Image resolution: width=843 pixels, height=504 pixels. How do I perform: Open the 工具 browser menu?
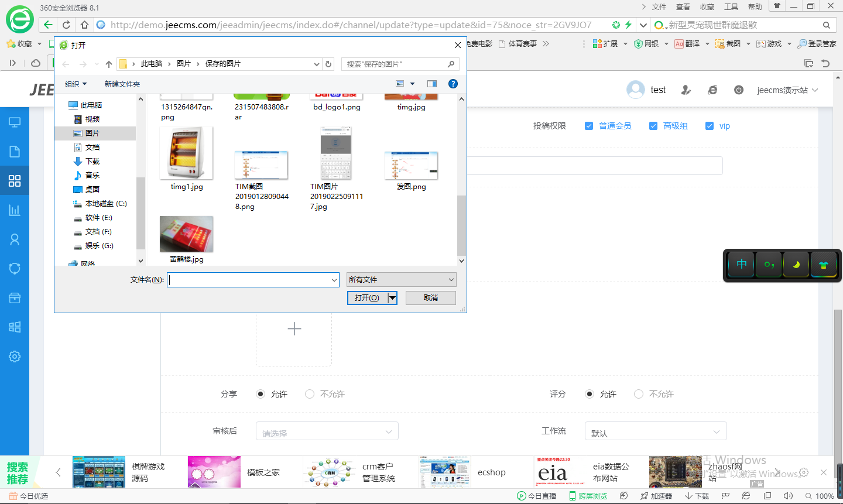pyautogui.click(x=731, y=7)
